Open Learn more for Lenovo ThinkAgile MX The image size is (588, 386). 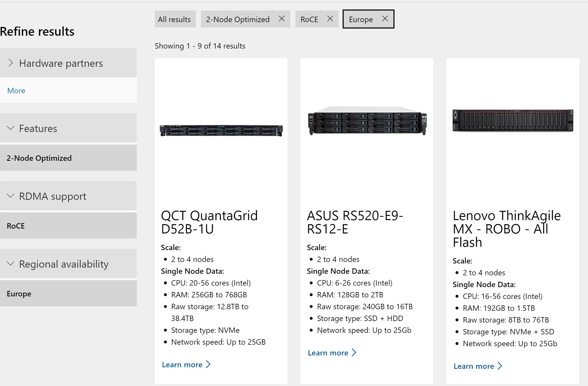click(478, 366)
